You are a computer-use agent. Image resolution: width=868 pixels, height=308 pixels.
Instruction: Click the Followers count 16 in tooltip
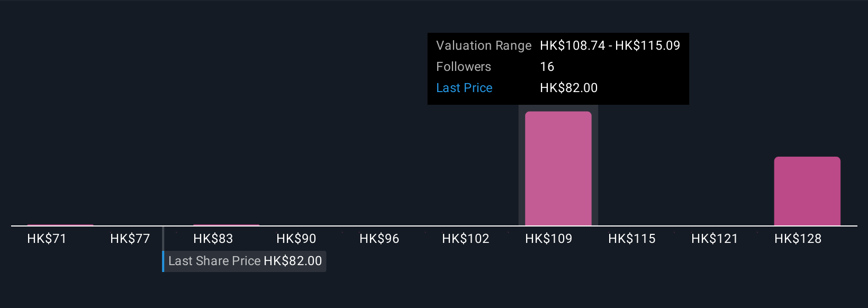(x=547, y=67)
